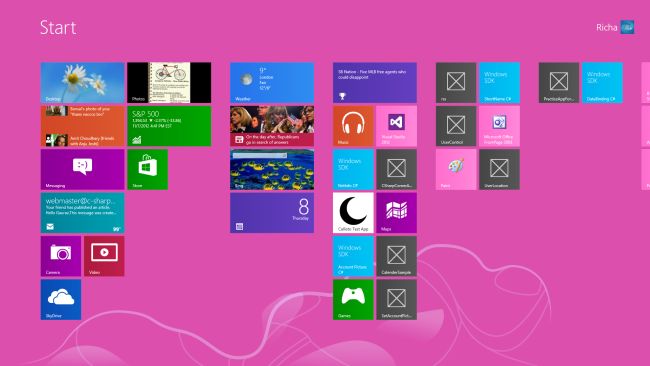
Task: Launch Visual Studio 2012 tile
Action: pos(396,126)
